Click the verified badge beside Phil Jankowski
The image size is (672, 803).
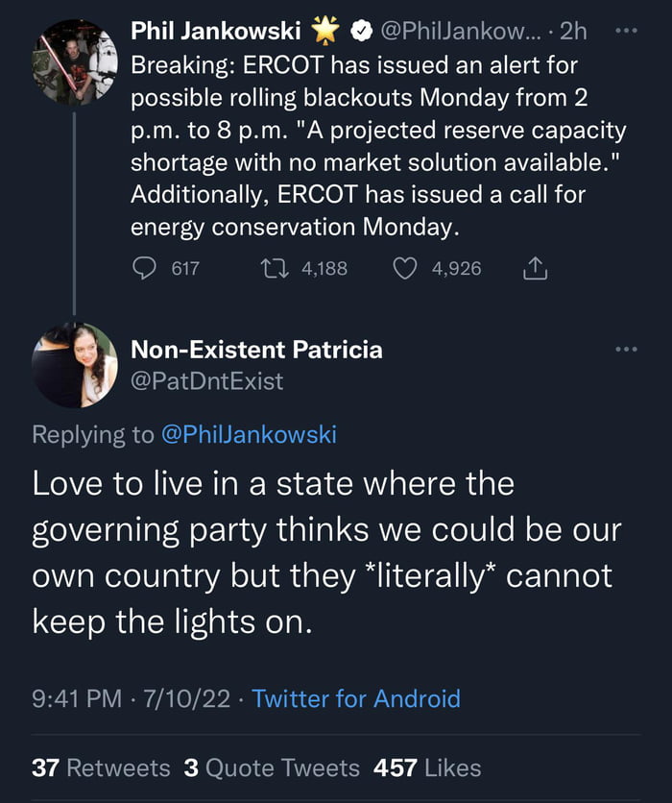(x=360, y=32)
